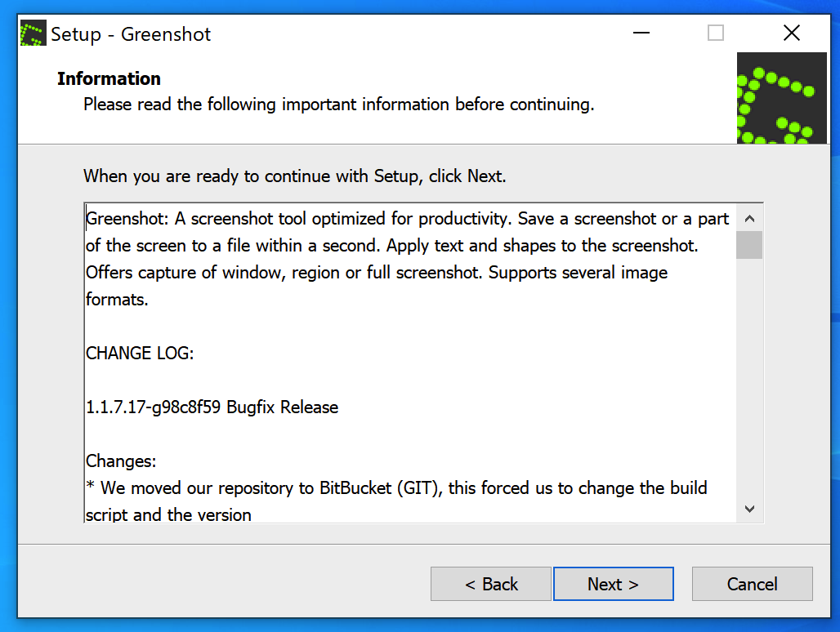Click the Greenshot logo in the header
The image size is (840, 632).
point(781,99)
